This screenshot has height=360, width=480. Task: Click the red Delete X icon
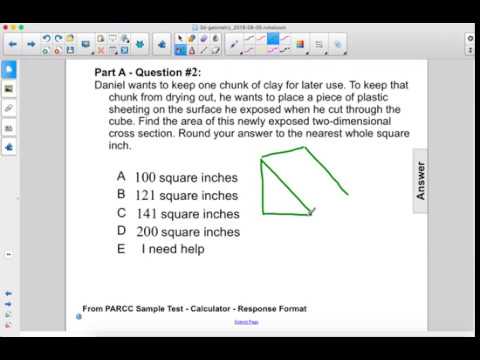click(101, 51)
